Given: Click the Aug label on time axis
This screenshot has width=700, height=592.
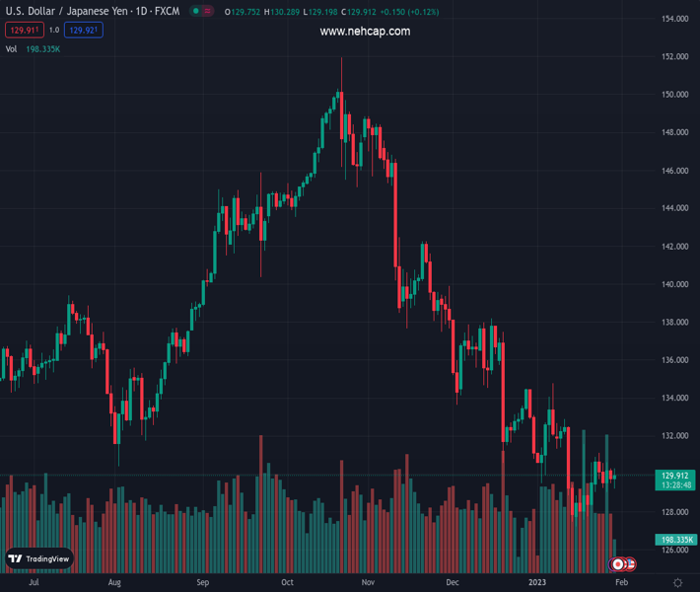Looking at the screenshot, I should [x=116, y=582].
